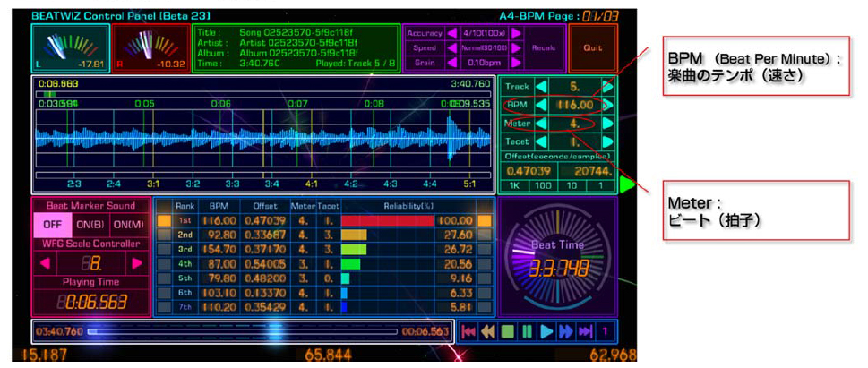Increase Tacet with the right cyan arrow
The image size is (868, 368).
pyautogui.click(x=608, y=141)
